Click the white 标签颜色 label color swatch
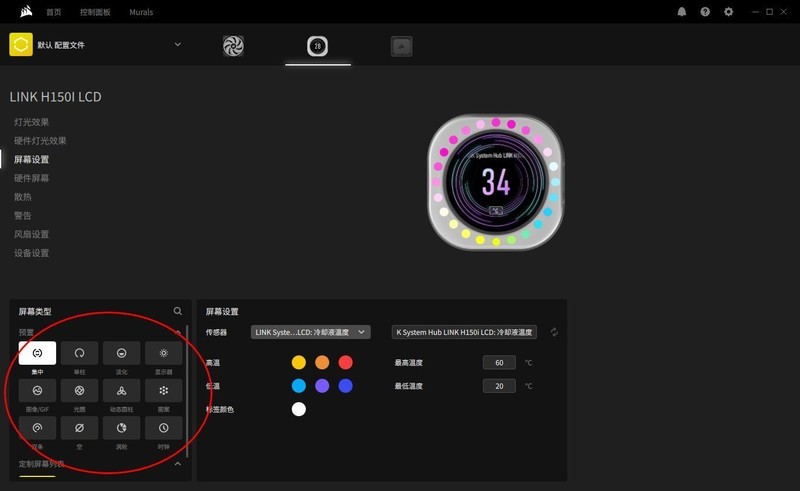800x491 pixels. tap(298, 409)
